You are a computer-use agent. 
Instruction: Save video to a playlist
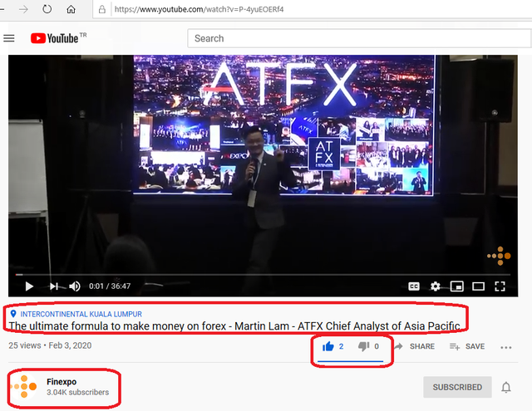click(x=467, y=346)
